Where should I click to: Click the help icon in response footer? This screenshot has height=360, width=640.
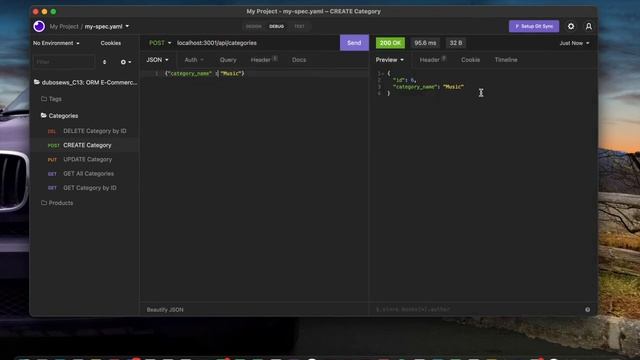point(587,309)
